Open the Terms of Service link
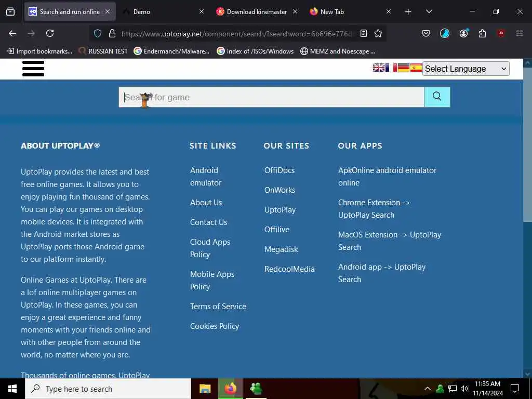532x399 pixels. [218, 307]
